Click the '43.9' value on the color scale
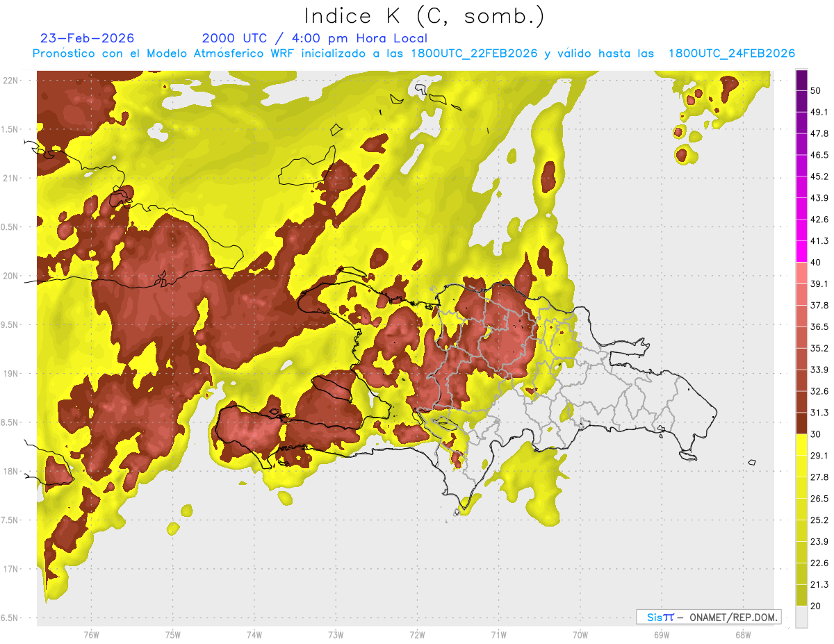Image resolution: width=834 pixels, height=644 pixels. tap(819, 198)
